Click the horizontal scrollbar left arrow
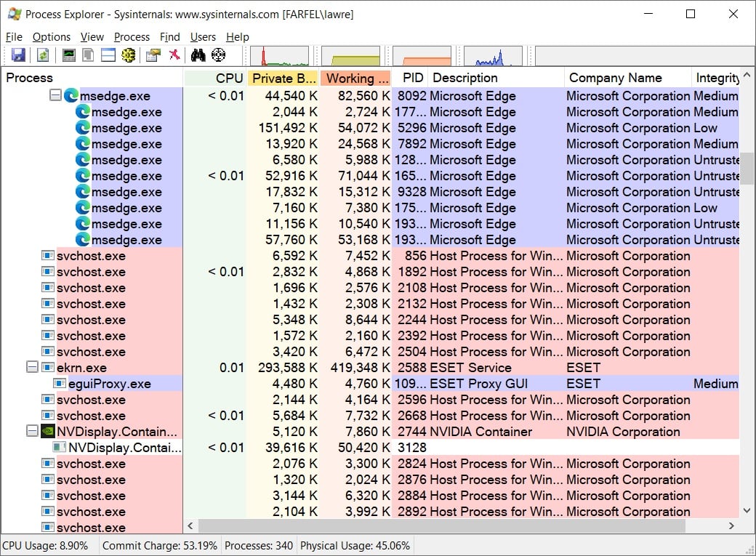The height and width of the screenshot is (556, 756). click(x=190, y=525)
